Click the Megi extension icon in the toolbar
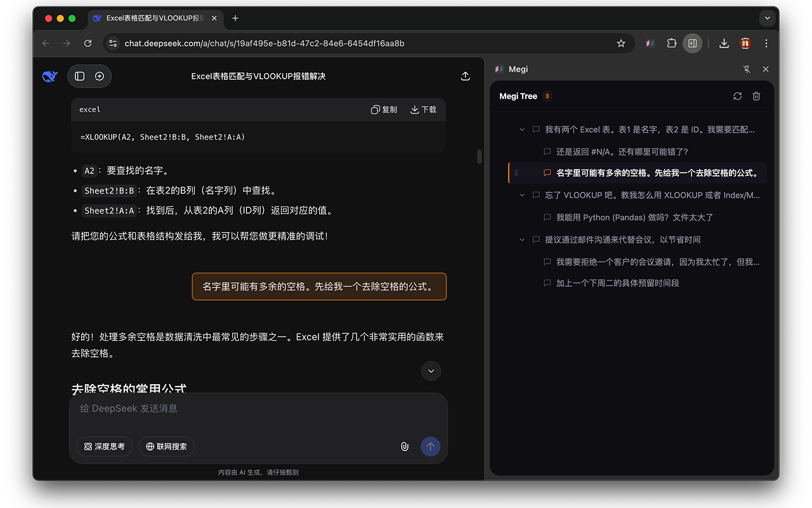Viewport: 812px width, 508px height. coord(650,43)
